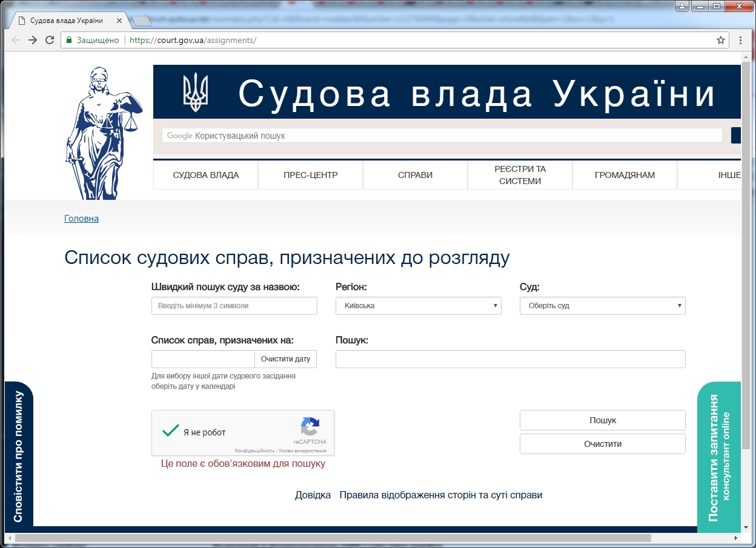Reload the page with refresh icon
This screenshot has height=548, width=756.
pos(50,40)
